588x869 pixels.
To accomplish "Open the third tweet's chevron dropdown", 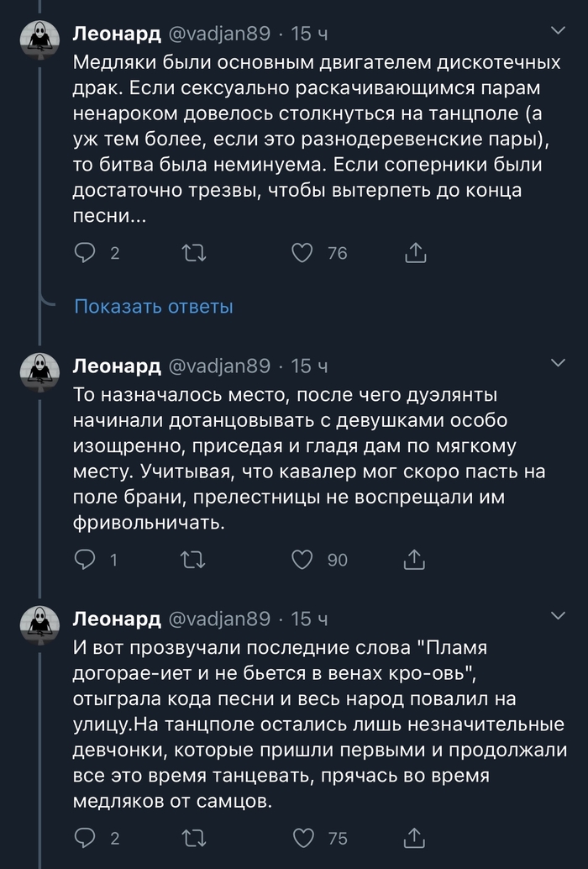I will (558, 617).
